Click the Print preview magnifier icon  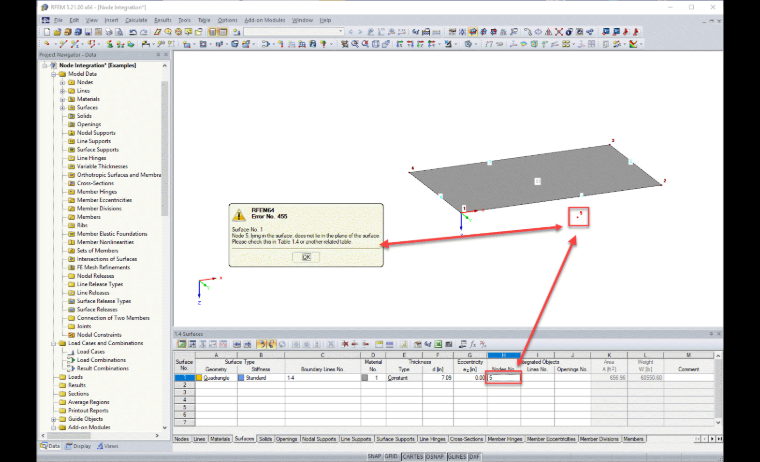[x=119, y=32]
